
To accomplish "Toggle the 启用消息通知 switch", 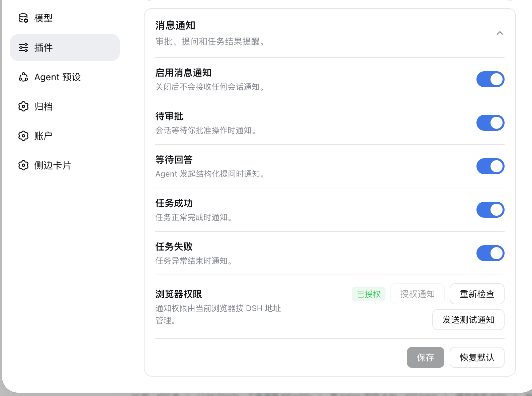I will tap(490, 79).
